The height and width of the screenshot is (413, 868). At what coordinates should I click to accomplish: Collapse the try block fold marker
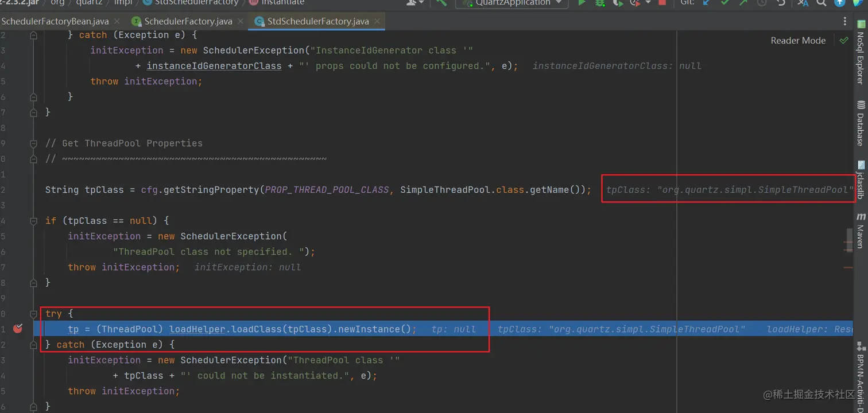(33, 314)
